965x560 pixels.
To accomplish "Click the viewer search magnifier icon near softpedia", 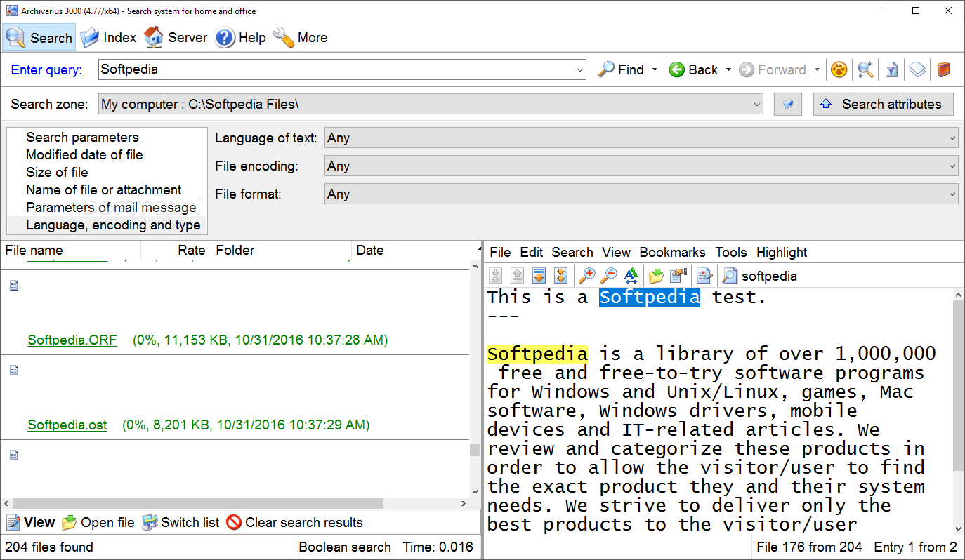I will (730, 276).
